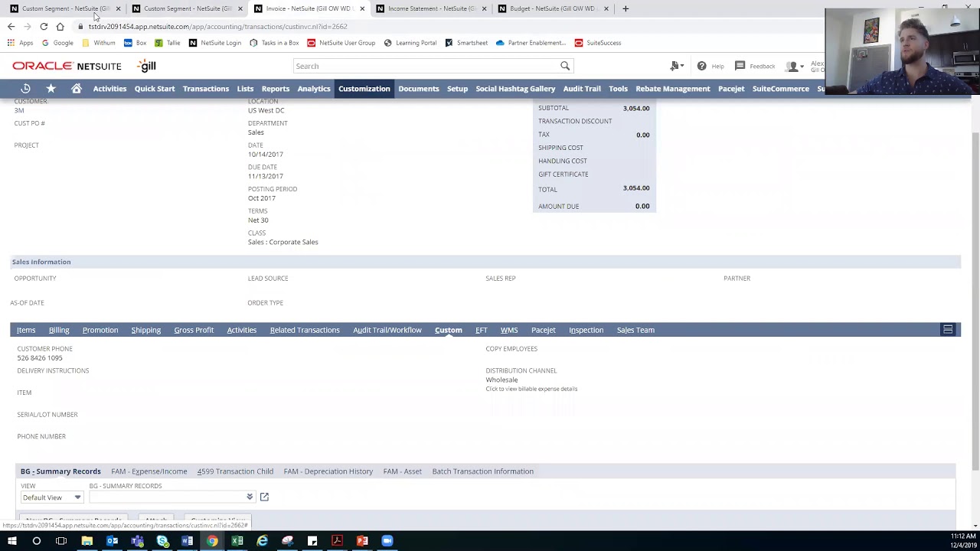Open the Smartsheet bookmark

(x=466, y=43)
